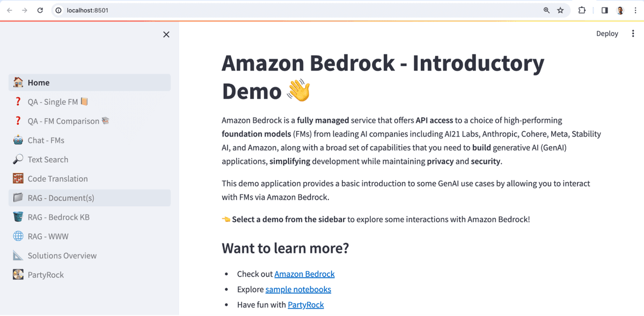
Task: Collapse the sidebar using the X icon
Action: click(x=166, y=34)
